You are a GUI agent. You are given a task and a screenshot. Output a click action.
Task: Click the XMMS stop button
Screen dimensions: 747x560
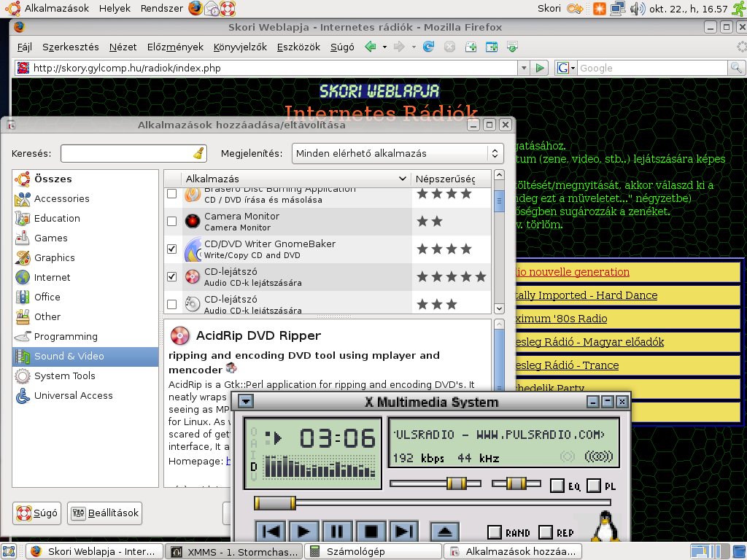click(x=371, y=531)
